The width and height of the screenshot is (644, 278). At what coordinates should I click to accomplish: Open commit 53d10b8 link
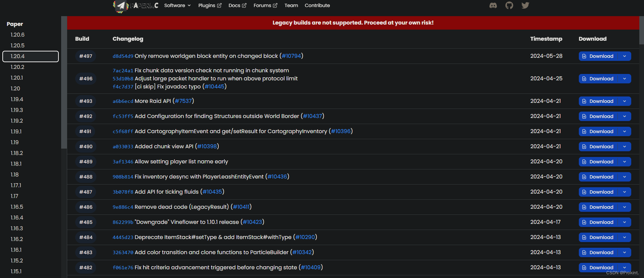(x=123, y=79)
